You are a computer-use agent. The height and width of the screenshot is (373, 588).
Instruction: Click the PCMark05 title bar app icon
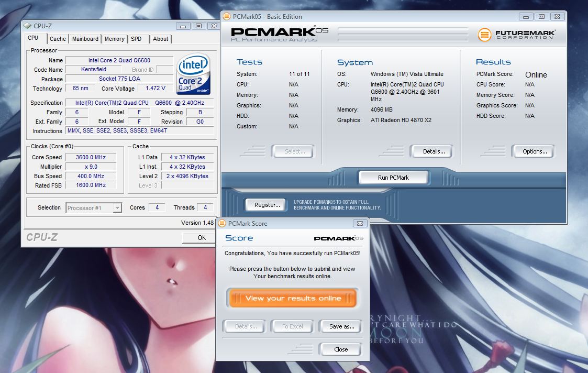(227, 17)
